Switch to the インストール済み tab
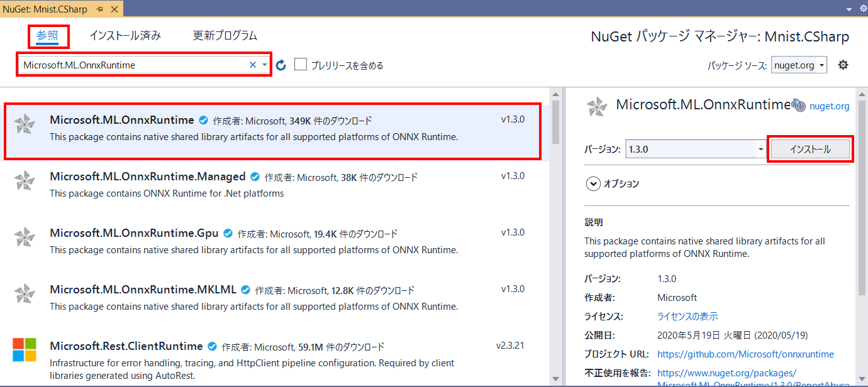Image resolution: width=868 pixels, height=387 pixels. pyautogui.click(x=125, y=36)
